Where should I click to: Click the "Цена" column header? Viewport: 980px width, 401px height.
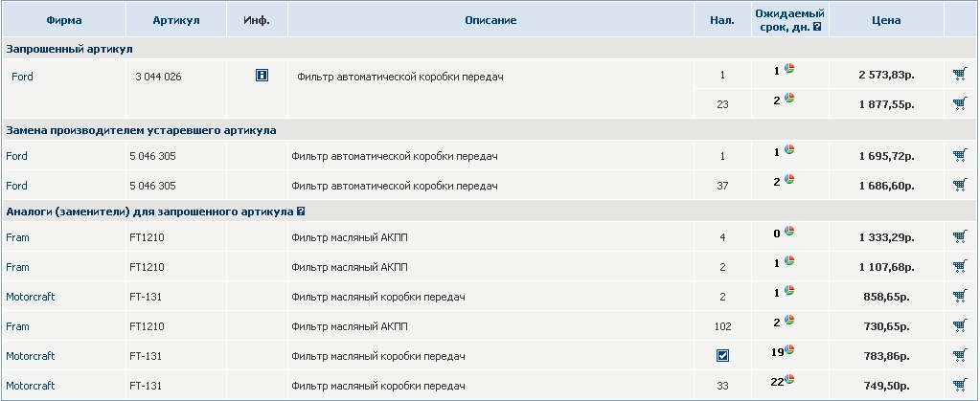[886, 20]
